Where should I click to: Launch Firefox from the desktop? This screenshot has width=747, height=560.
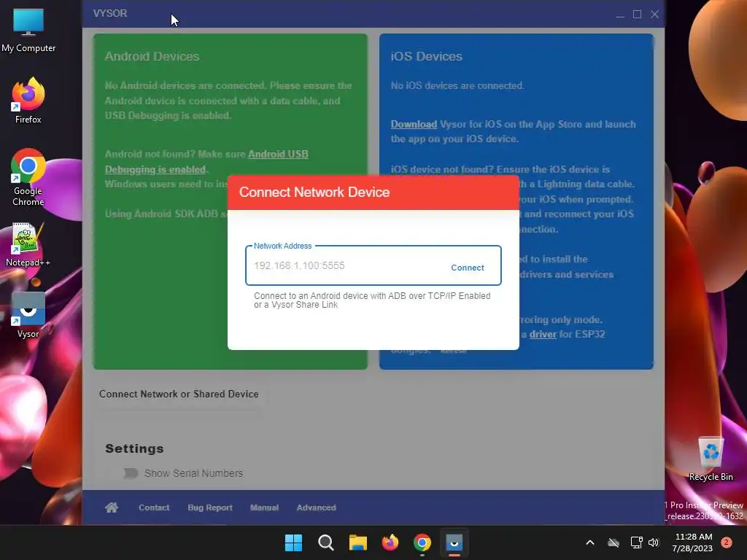coord(28,101)
